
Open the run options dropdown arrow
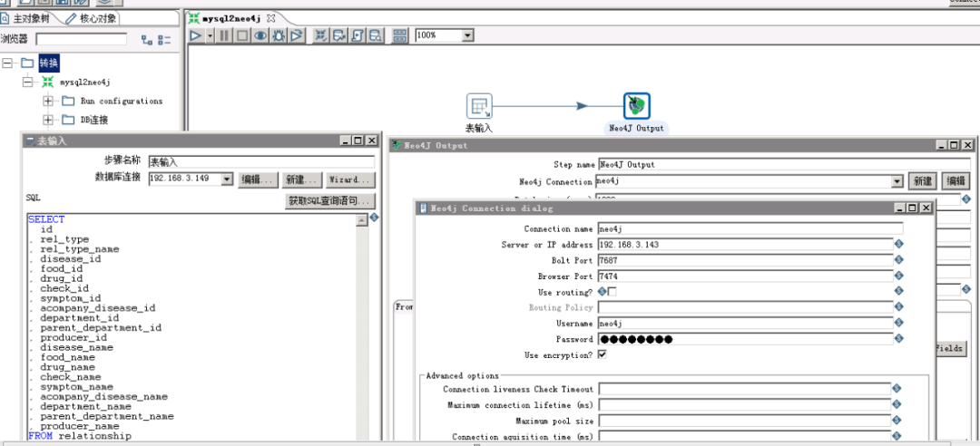coord(210,35)
